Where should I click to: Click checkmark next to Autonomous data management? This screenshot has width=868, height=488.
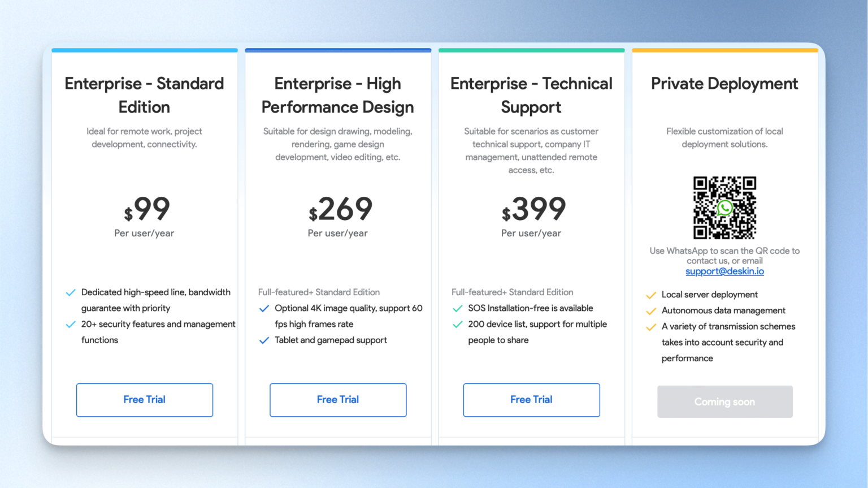tap(651, 311)
